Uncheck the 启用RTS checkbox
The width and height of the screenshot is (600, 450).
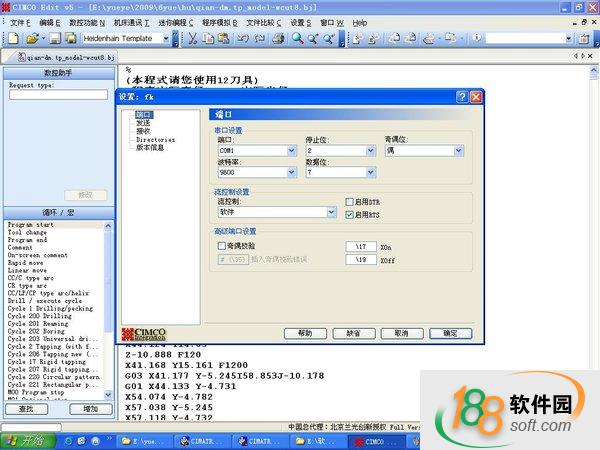pyautogui.click(x=349, y=214)
